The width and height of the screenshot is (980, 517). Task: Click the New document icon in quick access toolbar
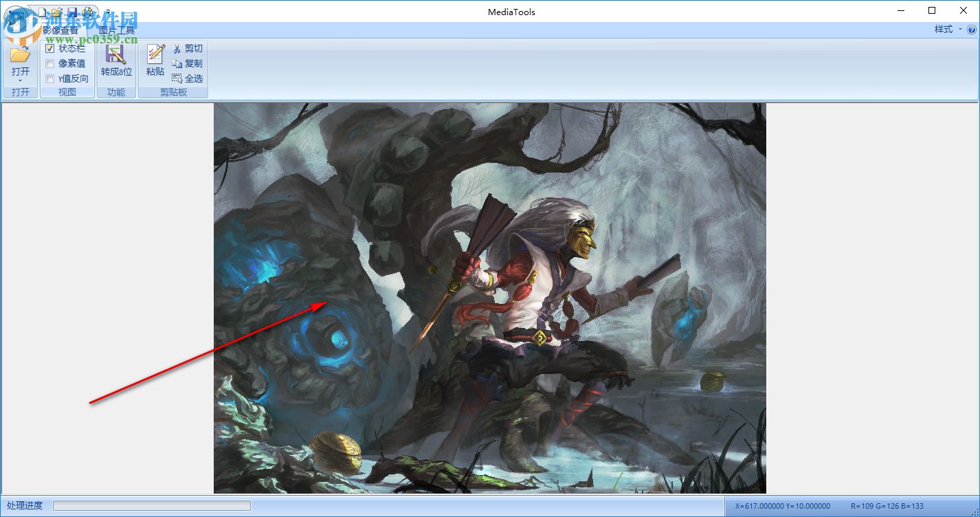43,12
